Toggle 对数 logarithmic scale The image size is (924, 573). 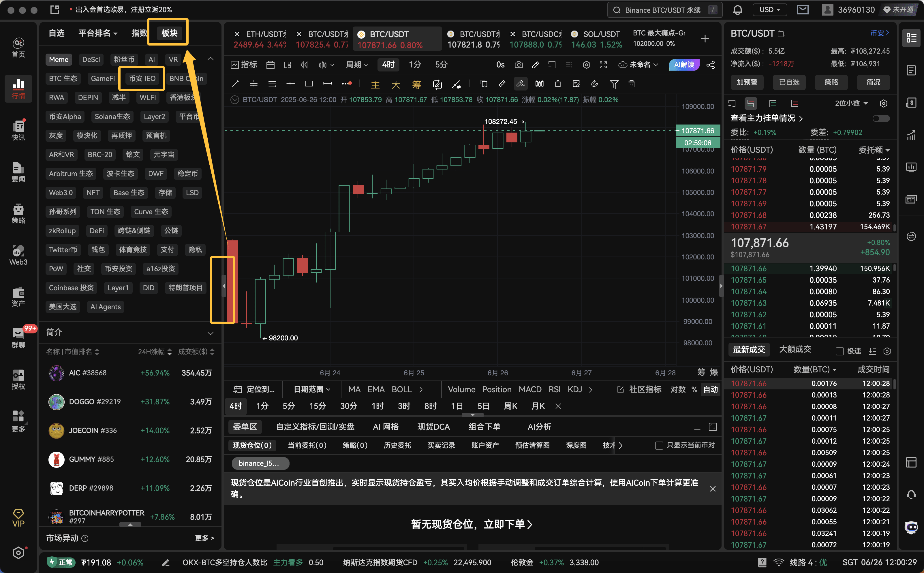tap(678, 390)
